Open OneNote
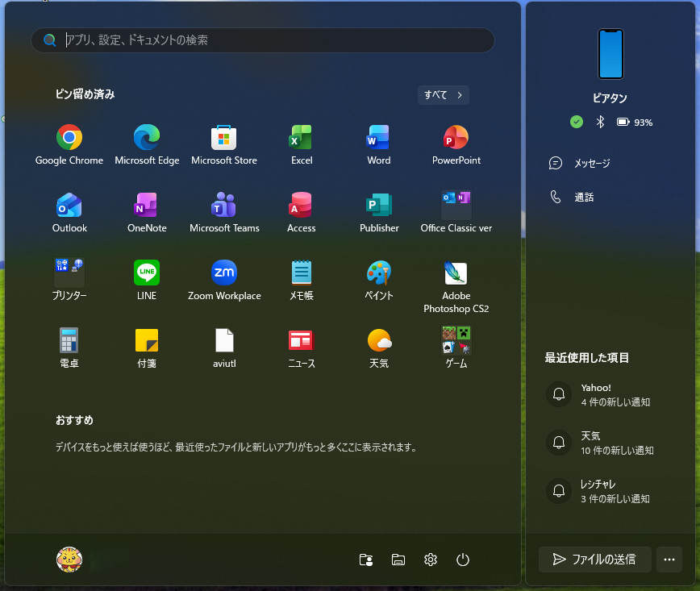This screenshot has width=700, height=591. click(x=147, y=213)
